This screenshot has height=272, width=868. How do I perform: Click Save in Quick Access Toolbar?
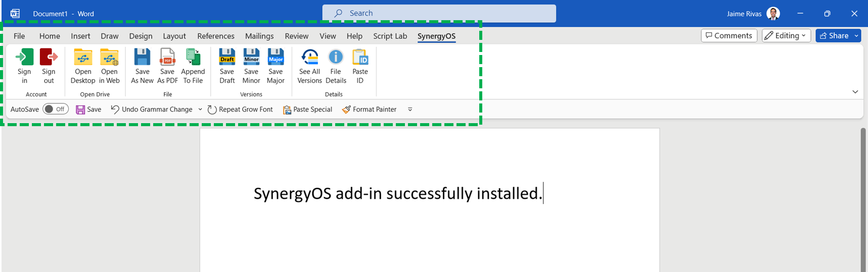coord(88,110)
